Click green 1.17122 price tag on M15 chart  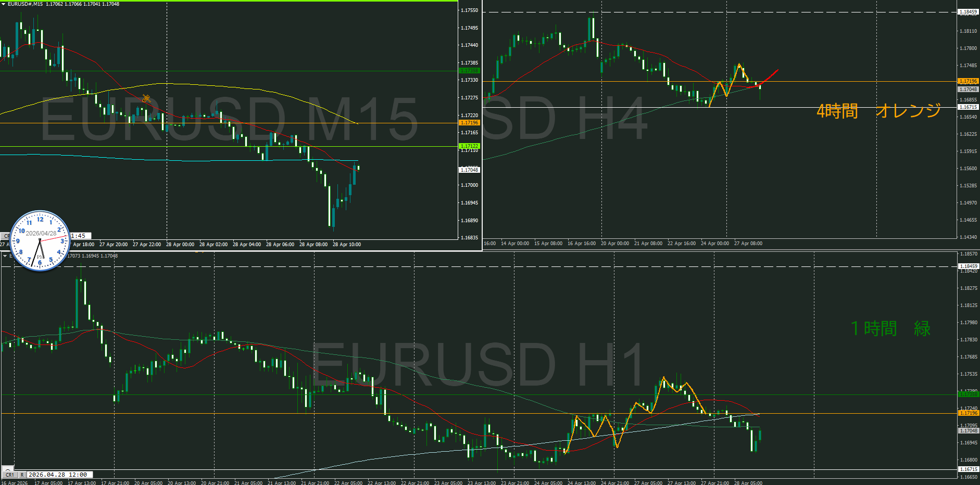[x=469, y=146]
